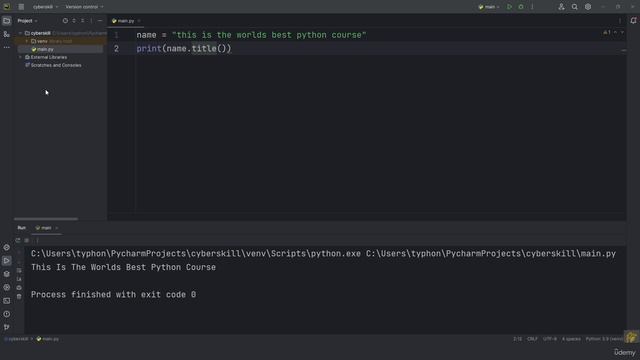Open the warning inspection indicator
Image resolution: width=640 pixels, height=360 pixels.
607,32
